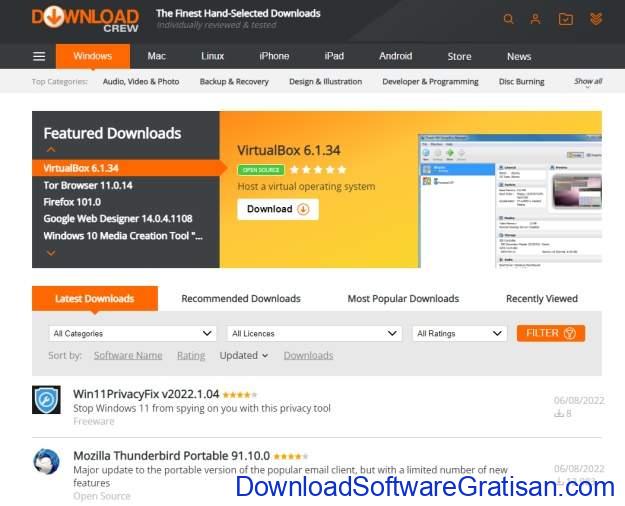Viewport: 625px width, 506px height.
Task: Select the Windows tab
Action: click(x=93, y=56)
